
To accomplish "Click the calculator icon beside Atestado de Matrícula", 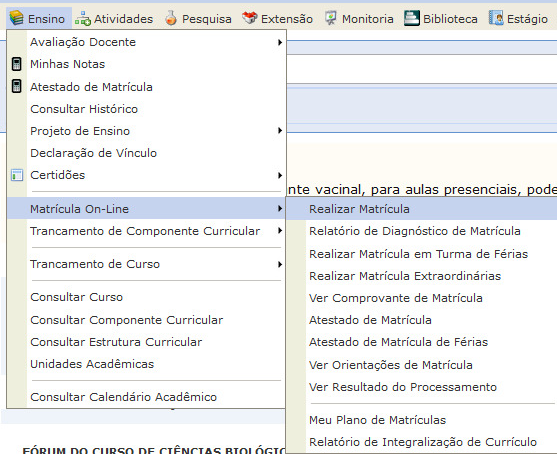I will (x=17, y=86).
